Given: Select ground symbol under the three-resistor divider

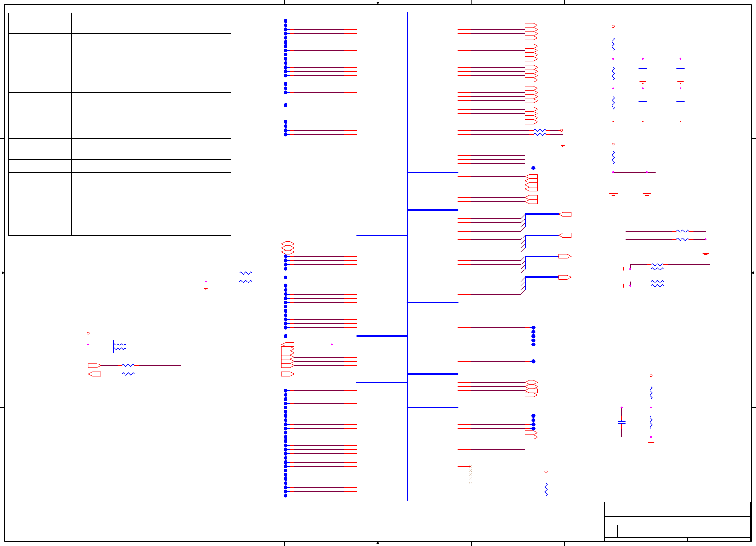Looking at the screenshot, I should pyautogui.click(x=613, y=119).
